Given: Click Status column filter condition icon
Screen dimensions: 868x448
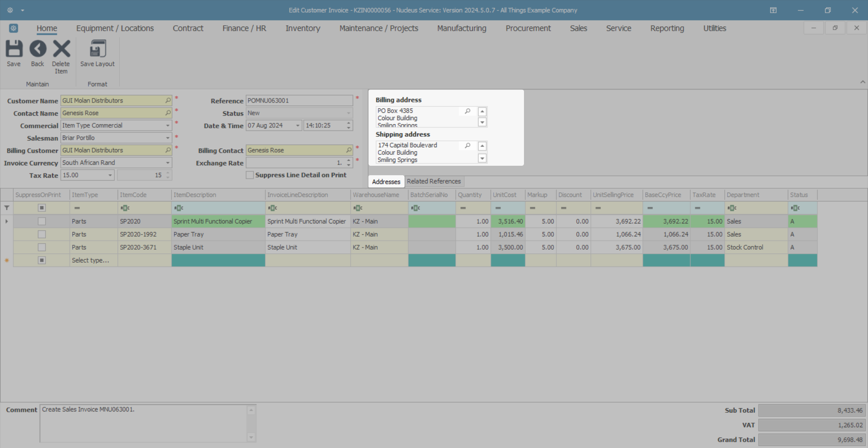Looking at the screenshot, I should 795,208.
